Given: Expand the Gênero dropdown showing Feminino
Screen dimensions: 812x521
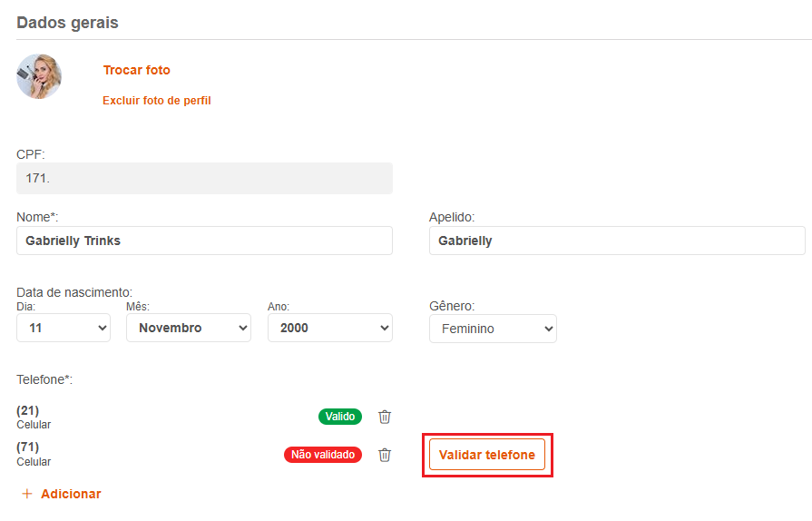Looking at the screenshot, I should point(493,329).
